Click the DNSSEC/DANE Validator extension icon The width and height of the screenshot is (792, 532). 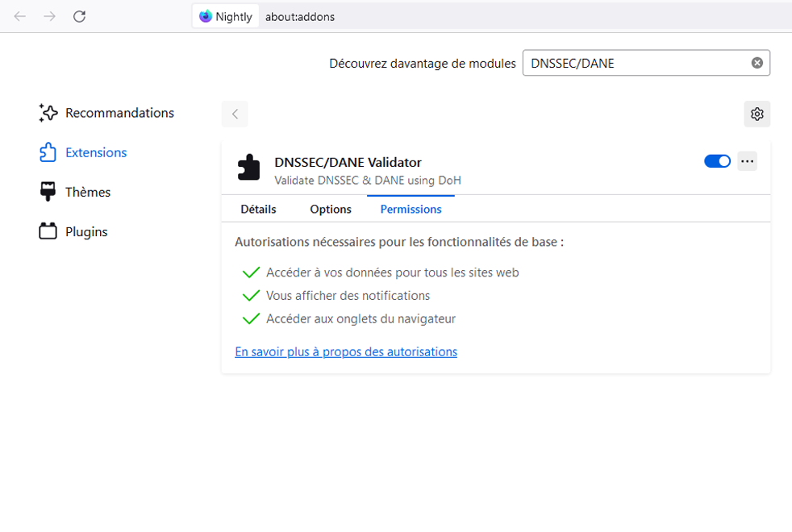248,167
